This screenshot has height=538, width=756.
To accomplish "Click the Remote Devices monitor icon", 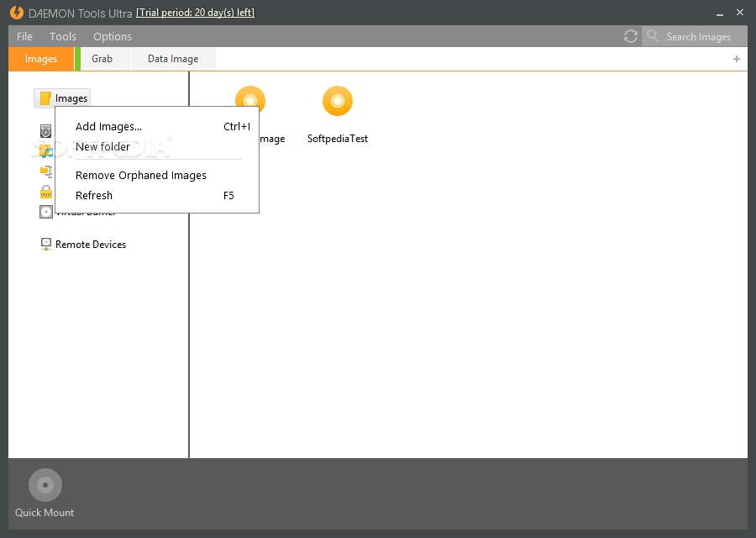I will [x=46, y=244].
